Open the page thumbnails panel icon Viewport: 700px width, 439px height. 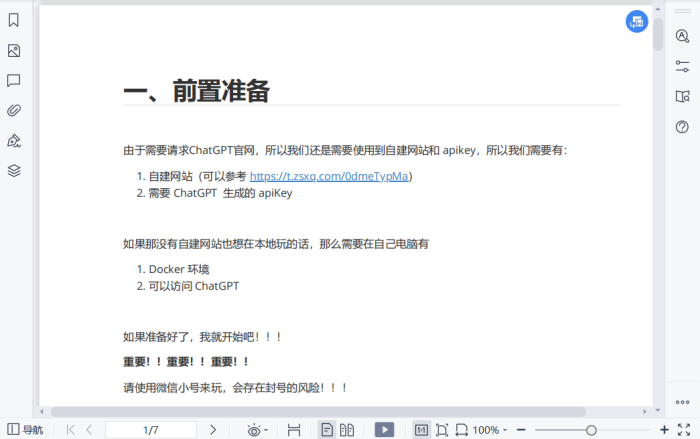pos(14,50)
